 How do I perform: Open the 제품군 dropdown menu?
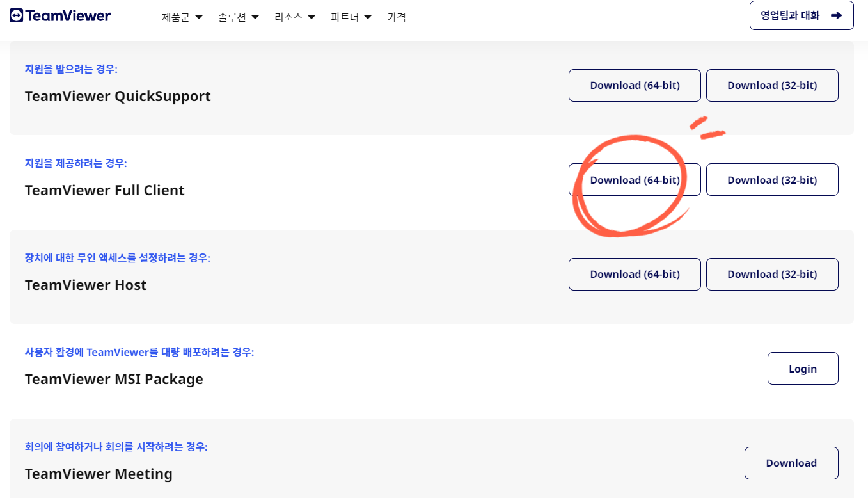182,17
